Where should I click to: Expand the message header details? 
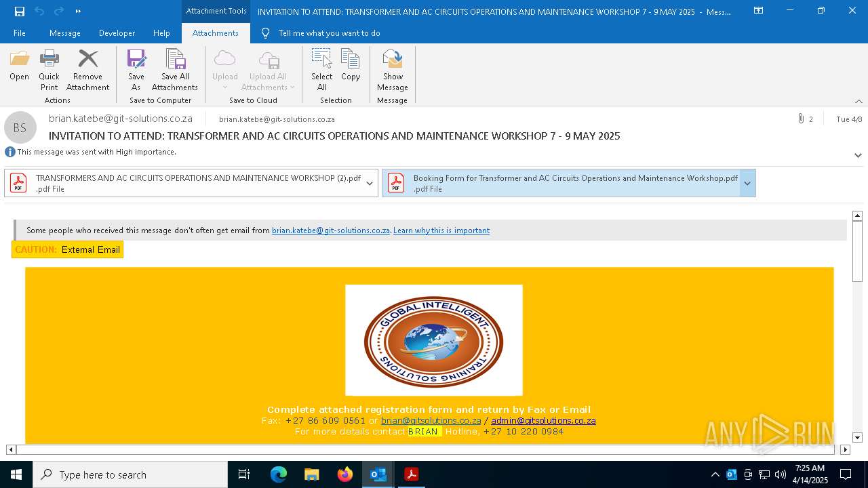point(858,155)
